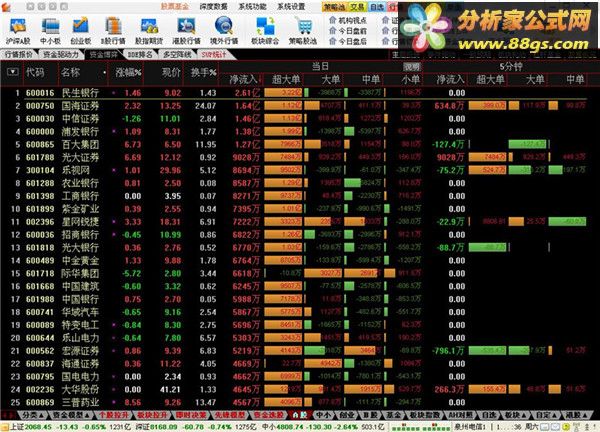
Task: Open the 今日盘后 link
Action: (352, 41)
